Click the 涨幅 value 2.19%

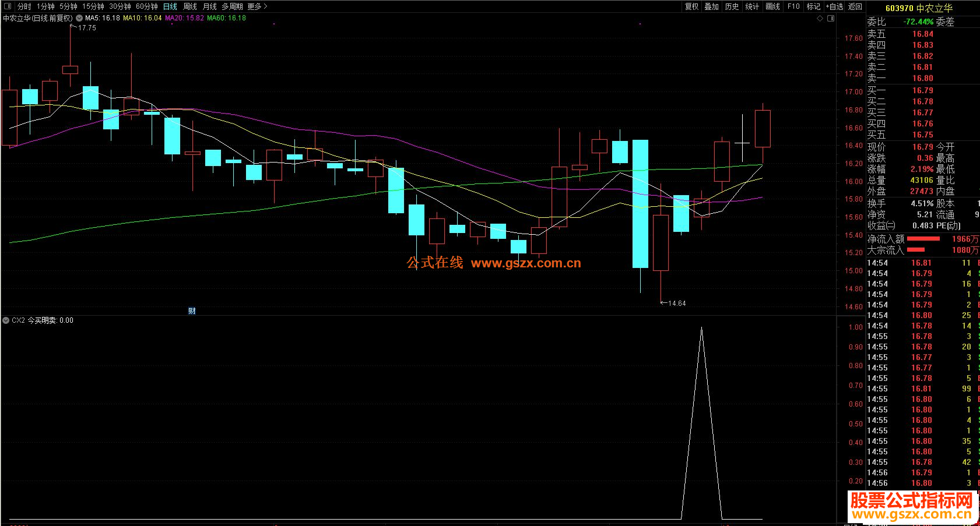click(x=922, y=169)
